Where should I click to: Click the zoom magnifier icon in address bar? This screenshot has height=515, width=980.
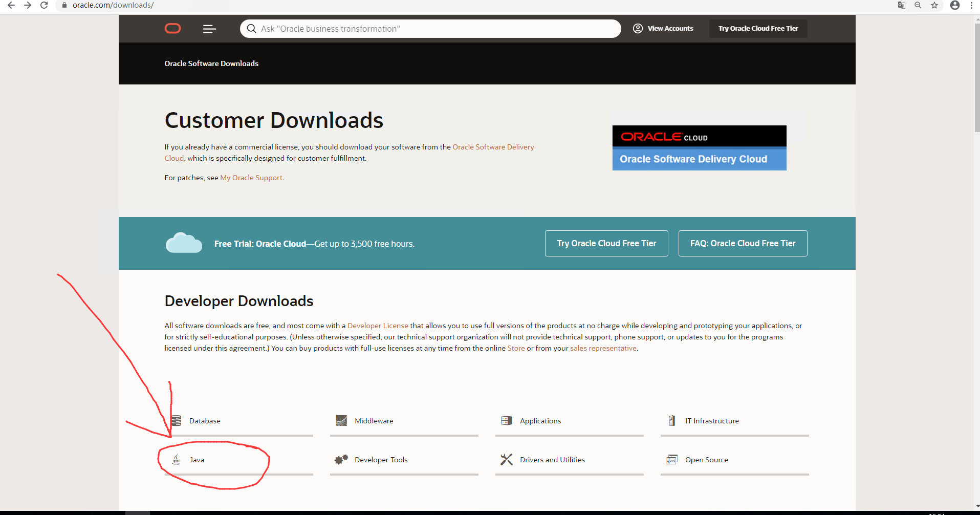coord(918,5)
